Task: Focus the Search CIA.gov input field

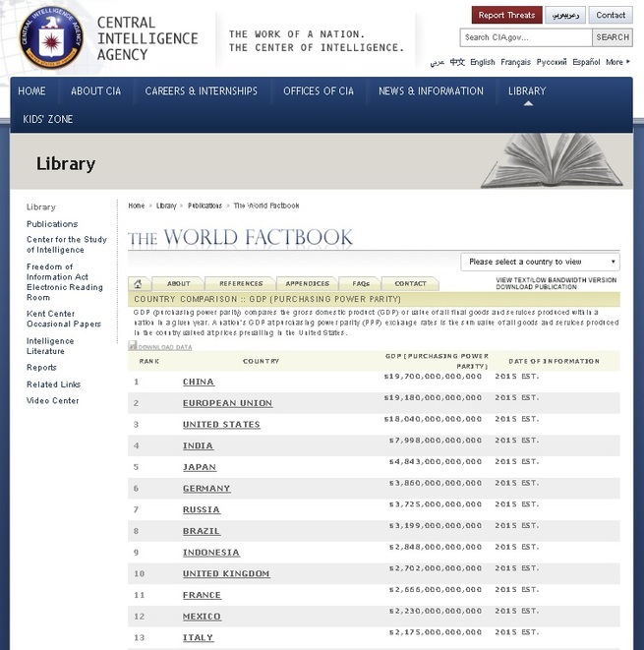Action: pos(525,37)
